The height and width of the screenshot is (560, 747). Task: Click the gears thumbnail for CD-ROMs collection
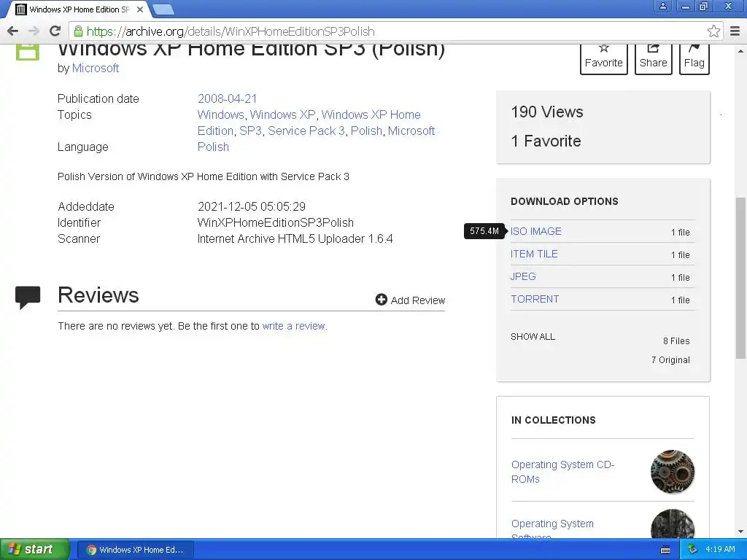[672, 472]
